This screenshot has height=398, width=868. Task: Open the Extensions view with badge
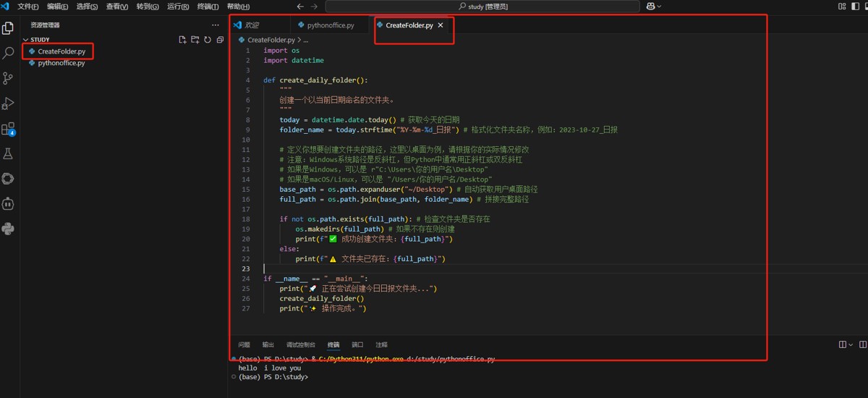[9, 129]
